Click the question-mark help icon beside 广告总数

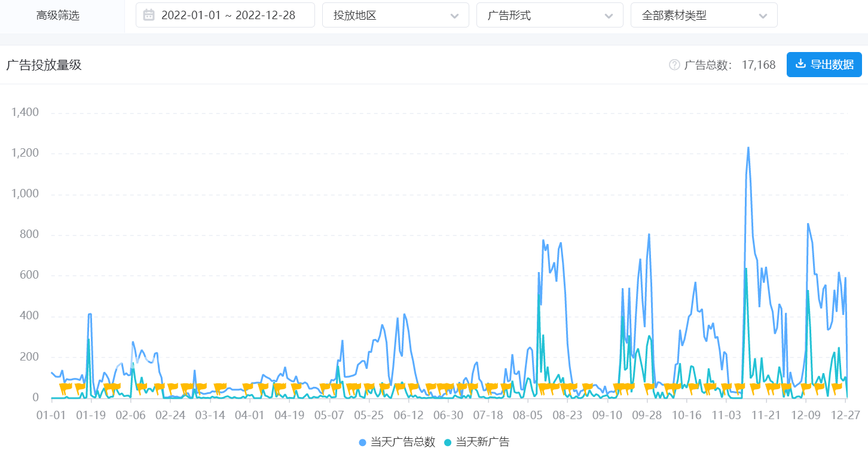click(x=674, y=64)
